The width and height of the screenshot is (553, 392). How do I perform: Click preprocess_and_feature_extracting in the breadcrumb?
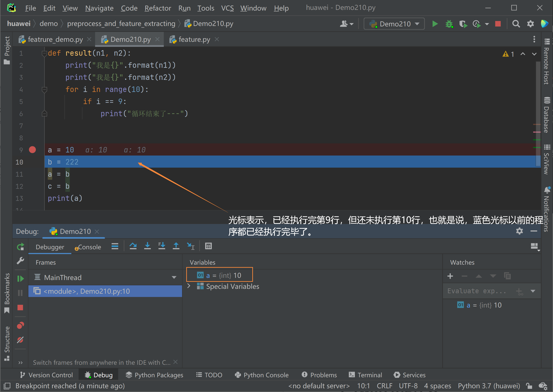[121, 24]
